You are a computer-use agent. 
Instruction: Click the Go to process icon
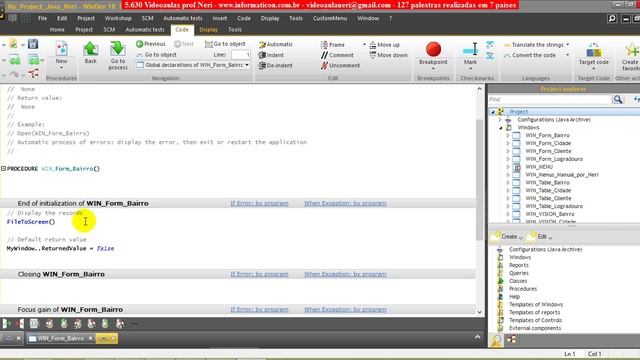click(118, 49)
